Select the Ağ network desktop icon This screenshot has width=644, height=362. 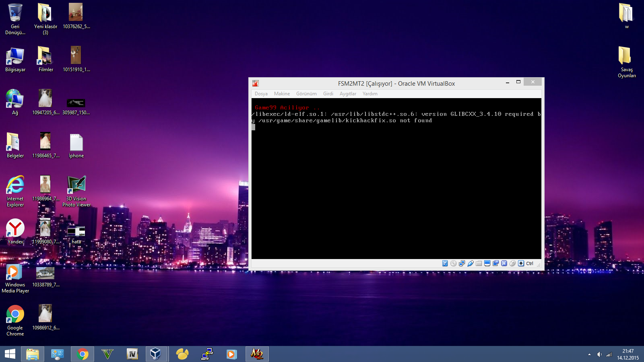point(15,103)
